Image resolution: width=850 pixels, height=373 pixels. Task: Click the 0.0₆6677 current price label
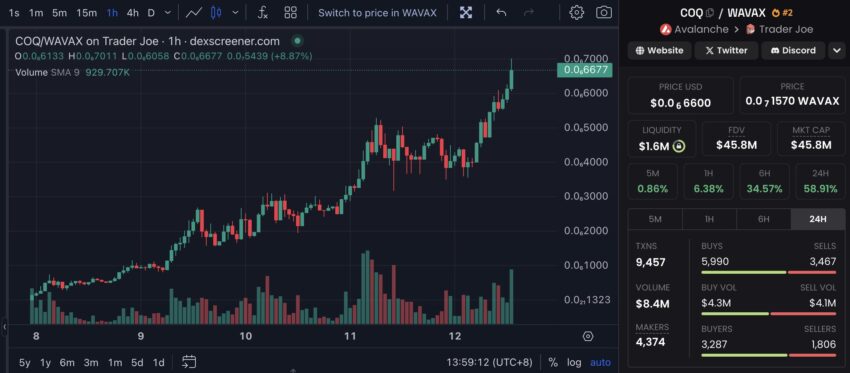point(584,70)
